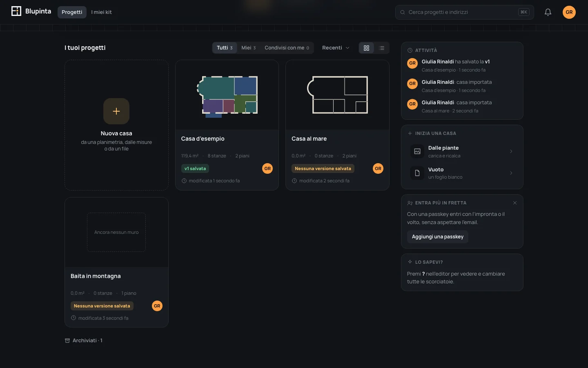Click the blank page icon beside Vuoto
The width and height of the screenshot is (588, 368).
tap(417, 173)
